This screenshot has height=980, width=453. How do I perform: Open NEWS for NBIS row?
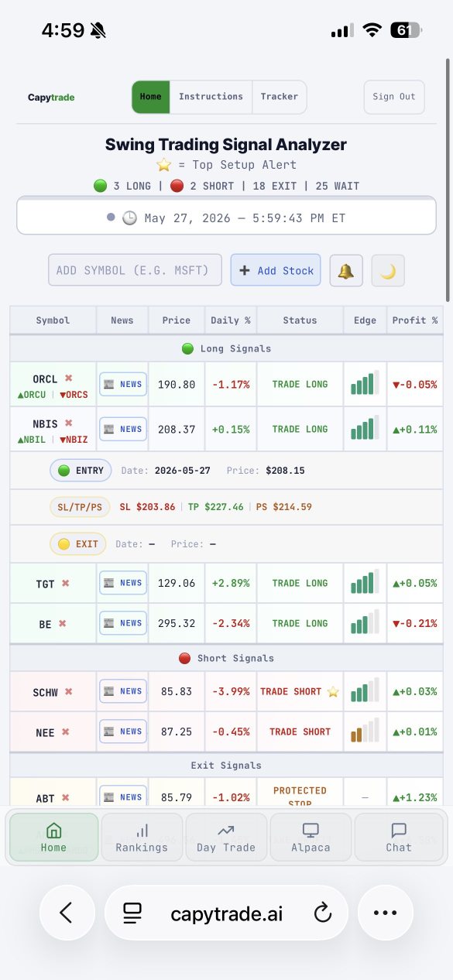coord(122,429)
